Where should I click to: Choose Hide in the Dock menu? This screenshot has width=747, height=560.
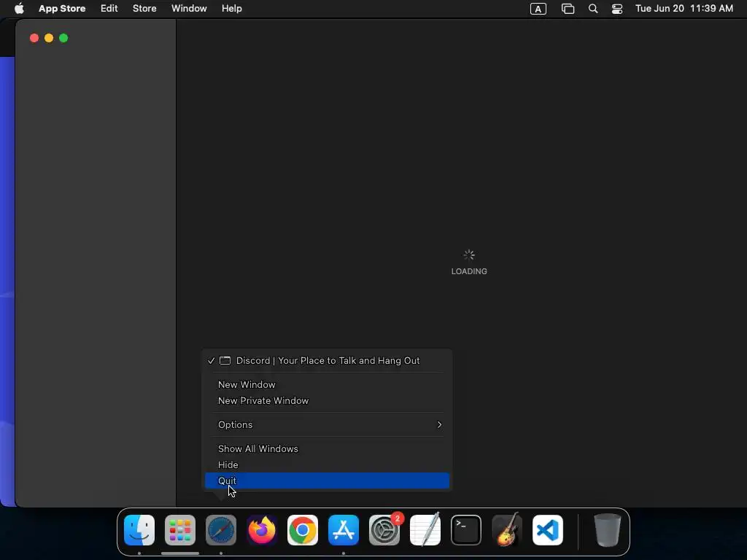327,464
